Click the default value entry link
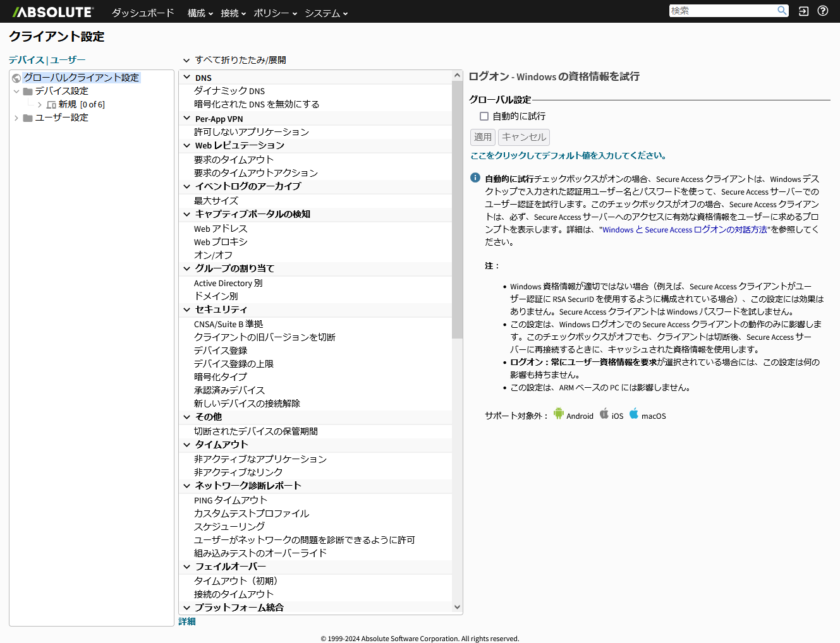Screen dimensions: 840x643 click(x=568, y=155)
